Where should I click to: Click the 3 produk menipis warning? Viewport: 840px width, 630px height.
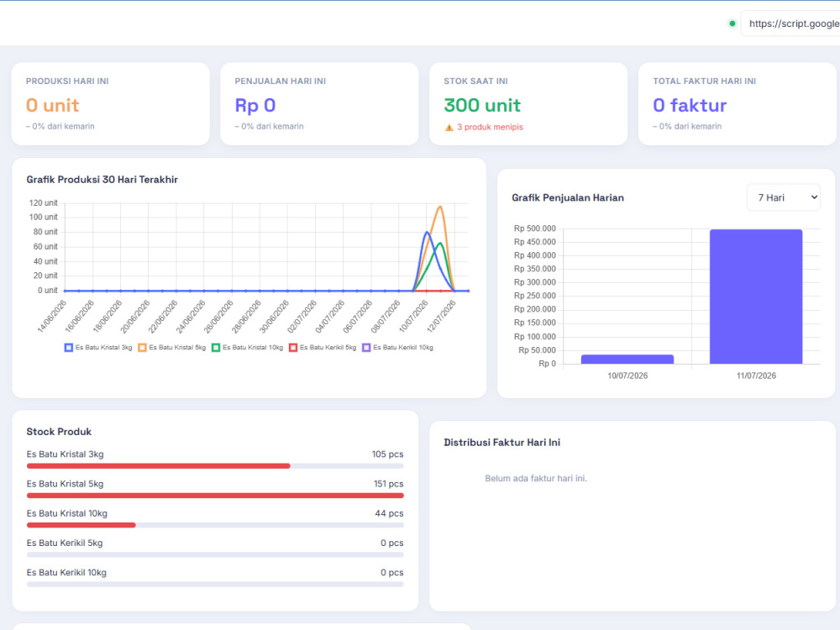pos(490,127)
